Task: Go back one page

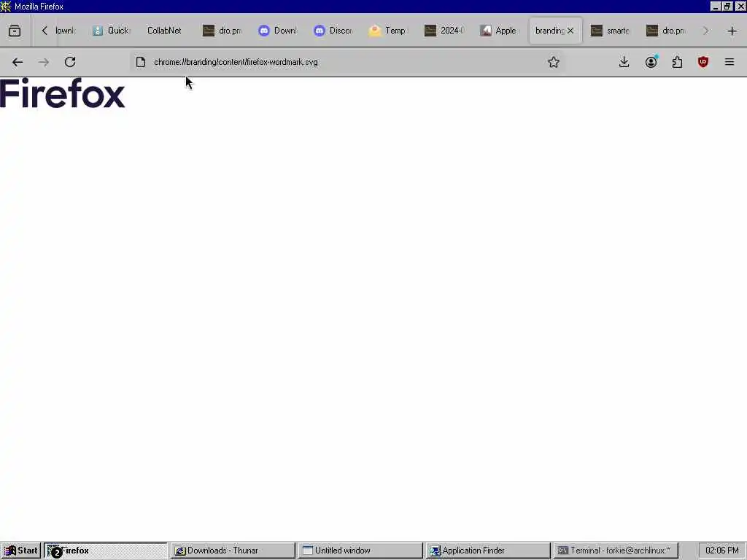Action: pos(18,62)
